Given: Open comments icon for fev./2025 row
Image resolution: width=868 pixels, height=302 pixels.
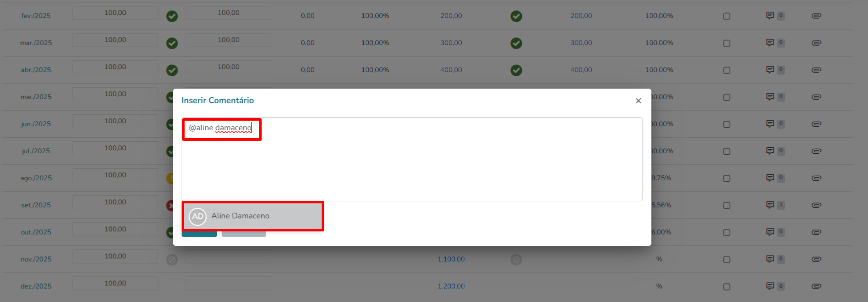Looking at the screenshot, I should tap(770, 16).
